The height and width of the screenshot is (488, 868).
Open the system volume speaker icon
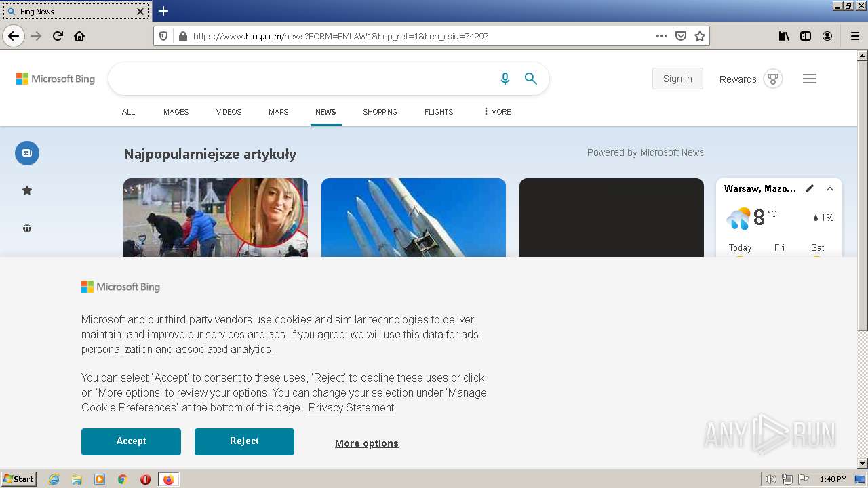point(770,479)
